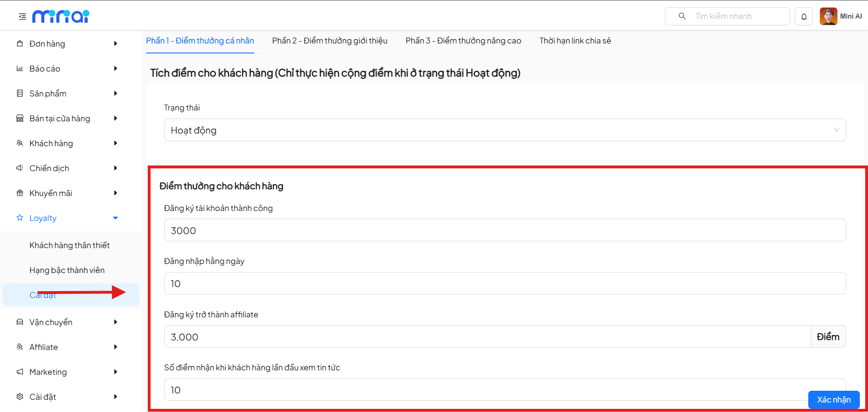
Task: Focus the Tìm kiếm nhanh search box
Action: pyautogui.click(x=733, y=16)
